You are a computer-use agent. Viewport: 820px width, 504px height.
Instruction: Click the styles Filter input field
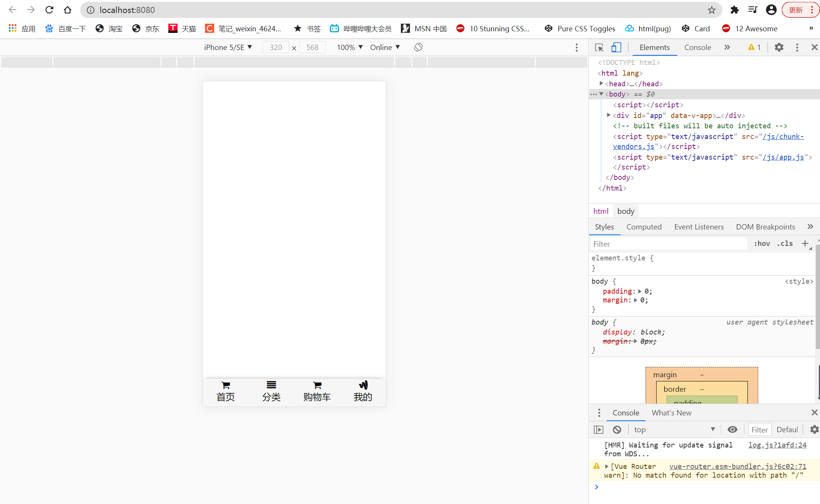tap(668, 244)
